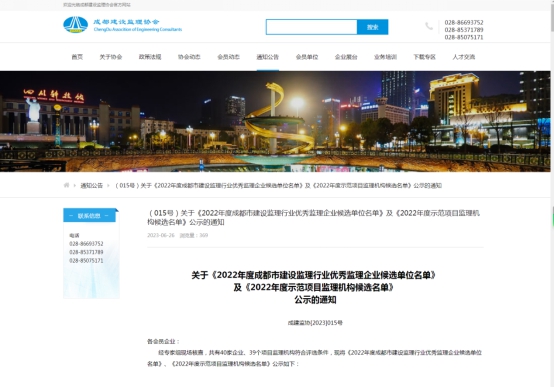Open the 关于协会 menu item
The height and width of the screenshot is (387, 554).
click(x=111, y=57)
